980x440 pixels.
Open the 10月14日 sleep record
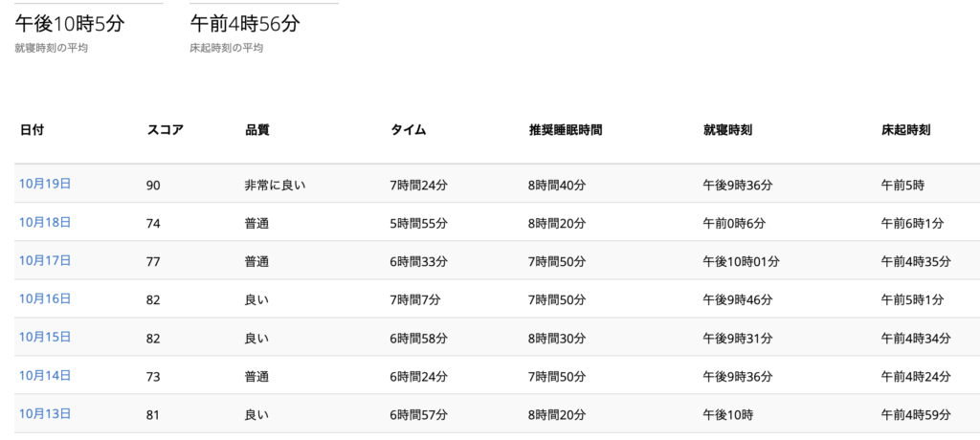coord(45,375)
